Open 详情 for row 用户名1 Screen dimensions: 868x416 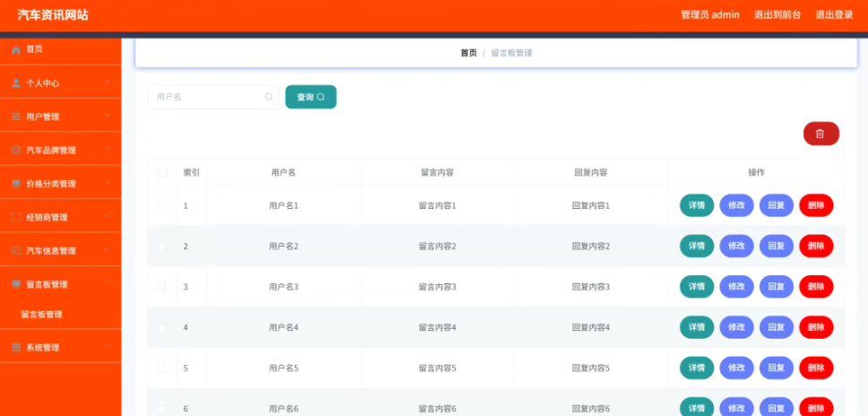pyautogui.click(x=696, y=205)
